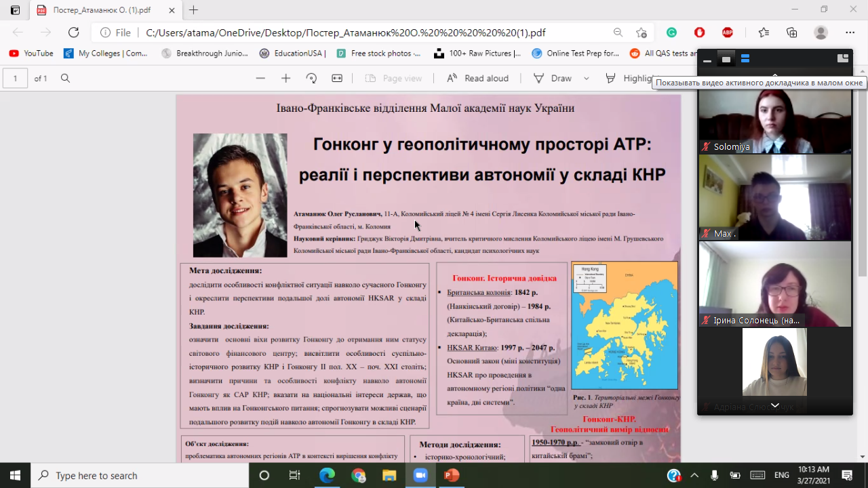Click the page number input field
The width and height of the screenshot is (868, 488).
[16, 78]
